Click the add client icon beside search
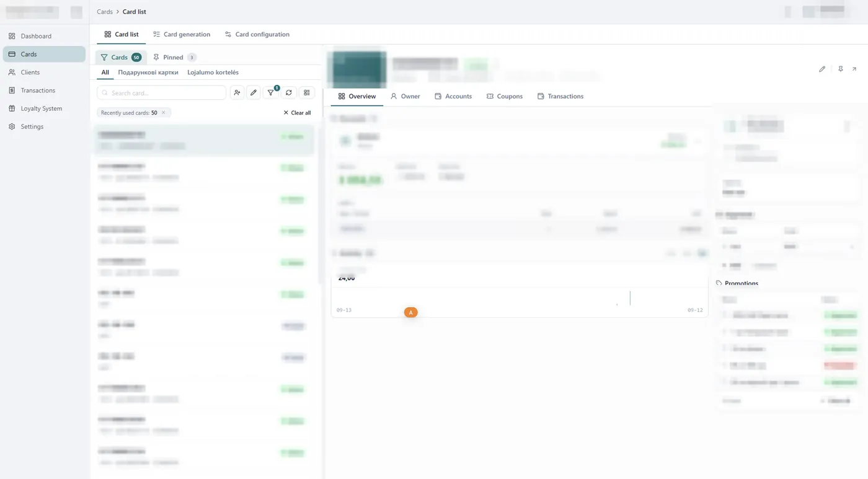Viewport: 868px width, 479px height. pos(237,92)
